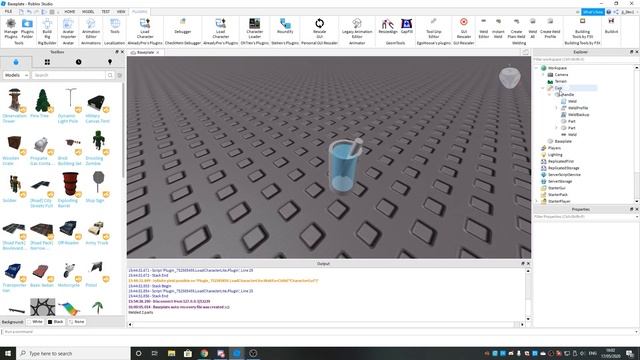Image resolution: width=640 pixels, height=360 pixels.
Task: Launch the Roundify plugin
Action: click(x=285, y=26)
